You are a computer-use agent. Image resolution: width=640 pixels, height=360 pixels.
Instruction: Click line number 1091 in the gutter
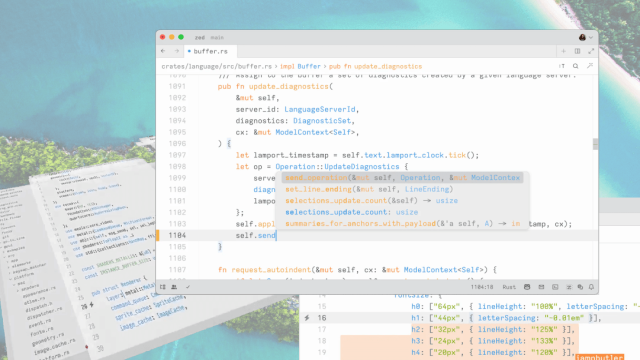(x=177, y=87)
